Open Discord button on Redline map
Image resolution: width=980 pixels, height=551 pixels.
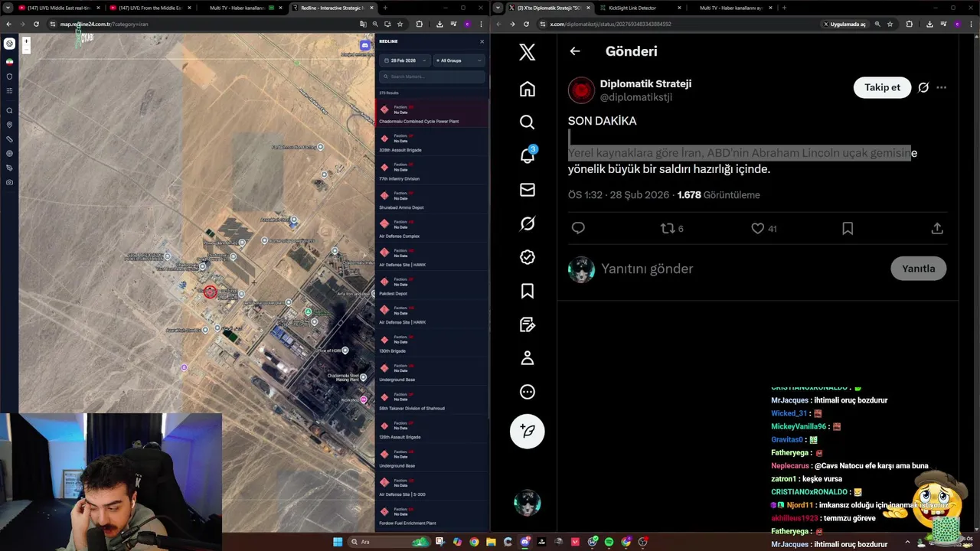click(365, 46)
